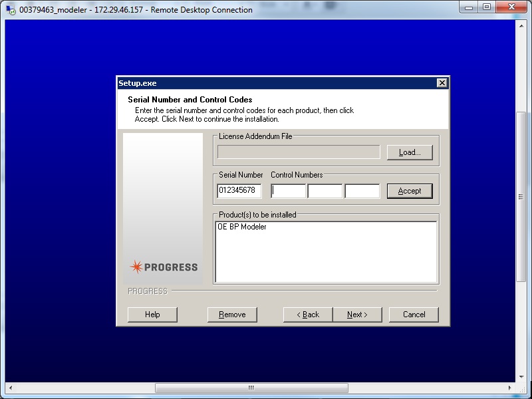The width and height of the screenshot is (532, 399).
Task: Click the vertical scrollbar down arrow
Action: tap(522, 377)
